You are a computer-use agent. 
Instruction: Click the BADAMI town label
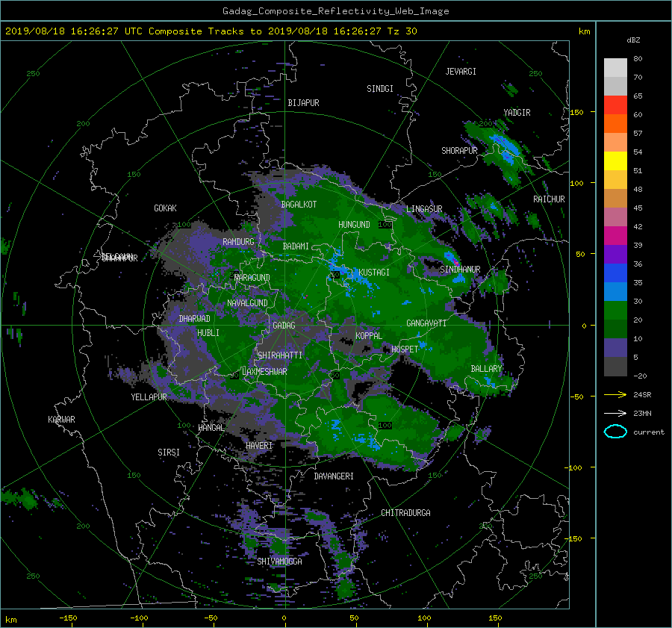point(296,246)
